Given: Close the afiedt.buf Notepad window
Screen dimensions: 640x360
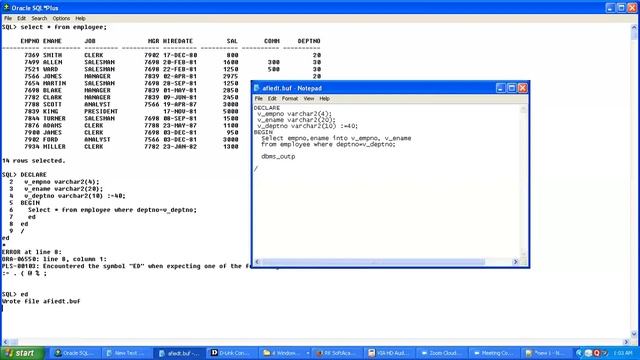Looking at the screenshot, I should 522,88.
